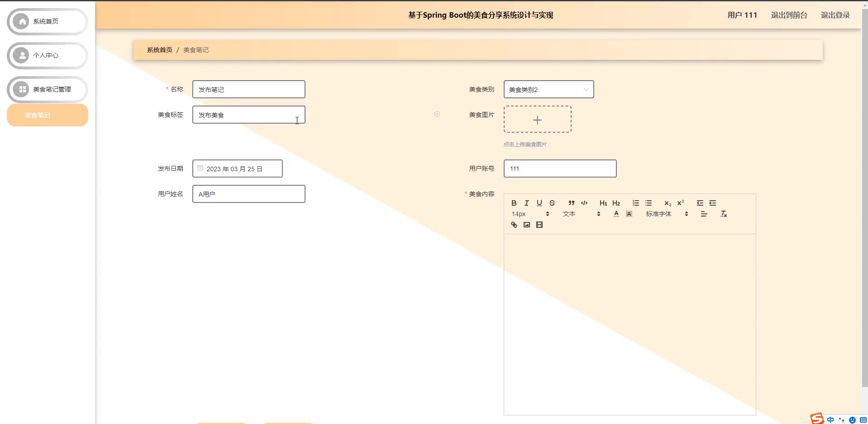868x424 pixels.
Task: Focus the 用户姓名 input field
Action: (x=248, y=194)
